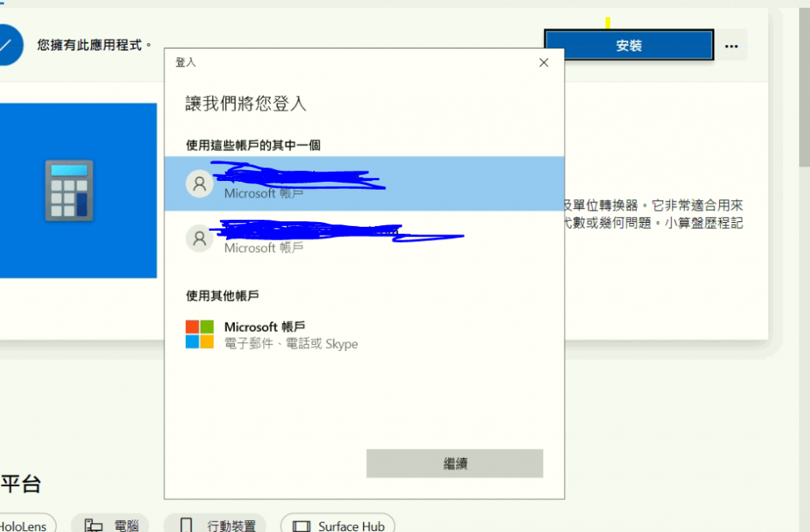Click the calculator app icon thumbnail

70,191
